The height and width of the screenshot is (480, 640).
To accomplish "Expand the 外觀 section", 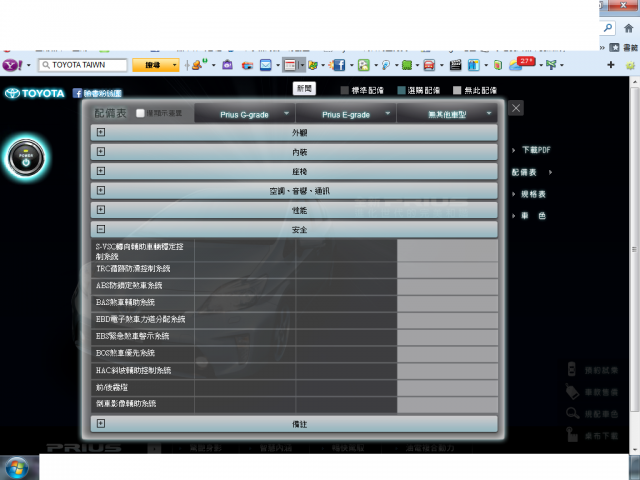I will (294, 133).
